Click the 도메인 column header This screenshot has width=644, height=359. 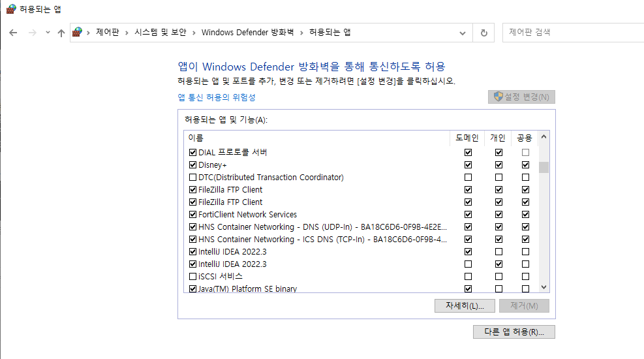click(x=467, y=138)
